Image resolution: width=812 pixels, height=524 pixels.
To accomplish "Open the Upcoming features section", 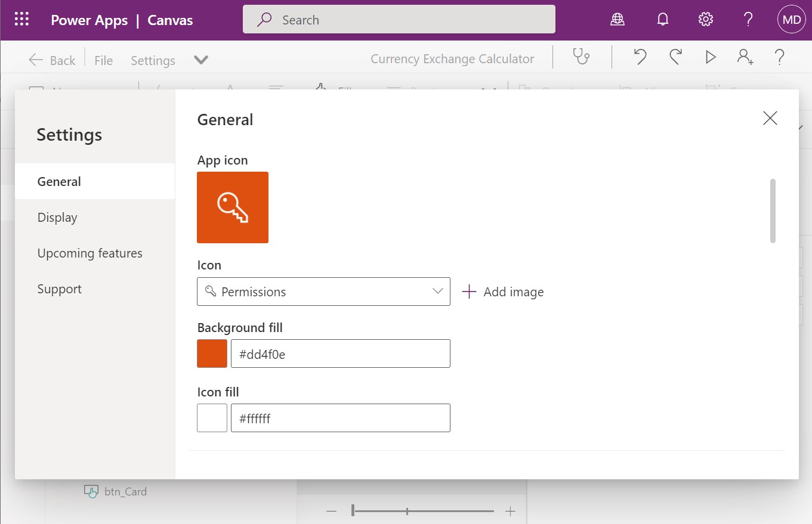I will [89, 253].
